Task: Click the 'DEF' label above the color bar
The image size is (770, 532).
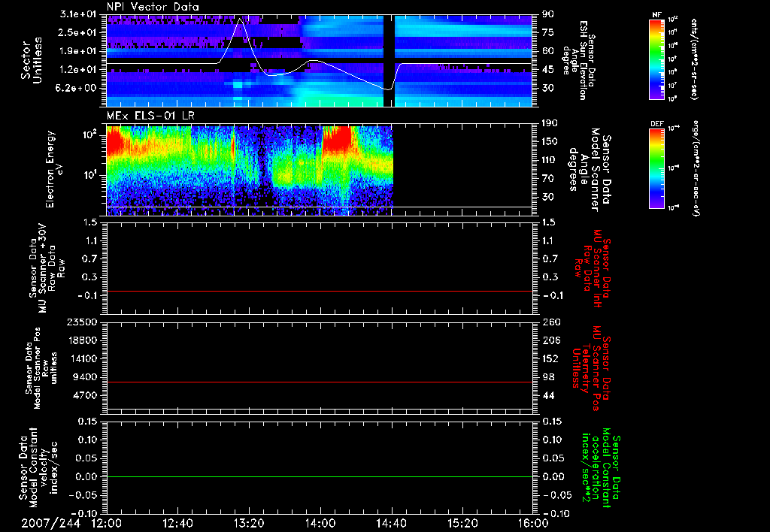Action: [656, 124]
